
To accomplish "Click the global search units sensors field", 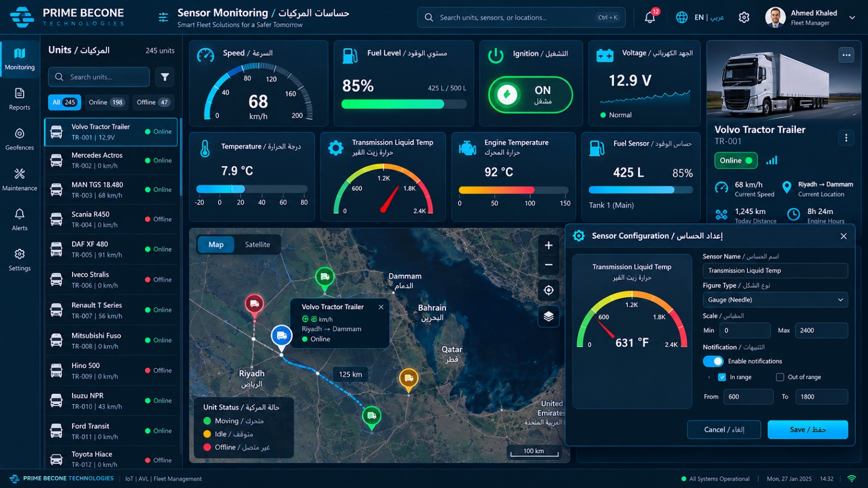I will pos(521,17).
